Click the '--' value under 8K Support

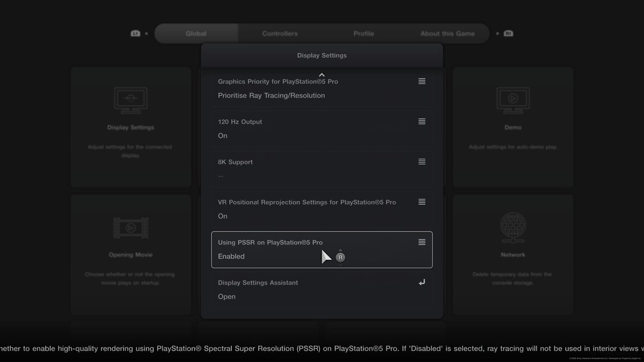(x=221, y=176)
